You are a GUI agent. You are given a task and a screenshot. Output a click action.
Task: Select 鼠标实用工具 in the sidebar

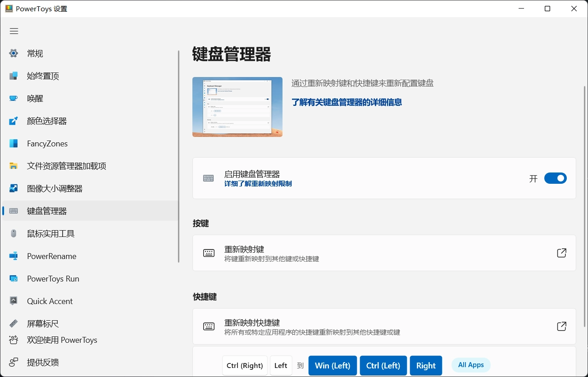90,233
